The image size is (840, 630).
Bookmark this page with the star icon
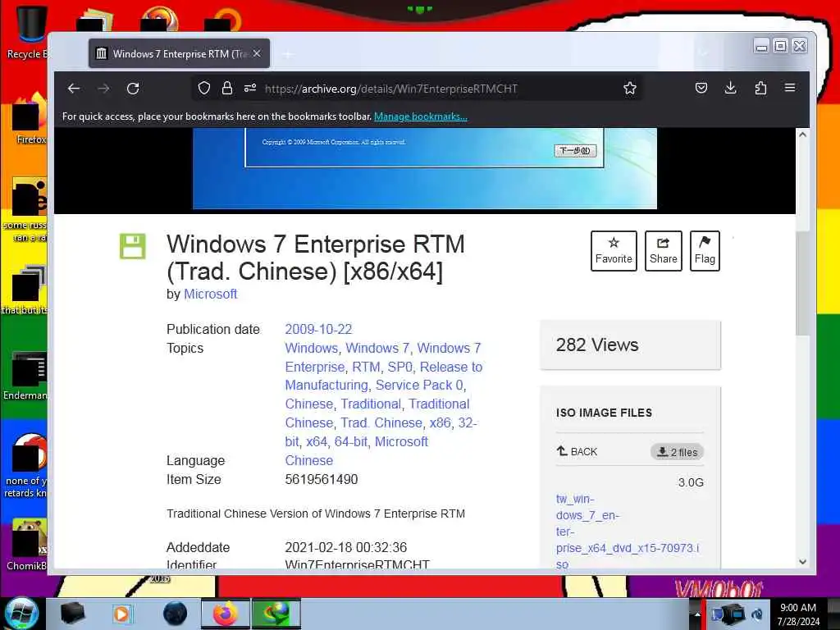pos(630,88)
